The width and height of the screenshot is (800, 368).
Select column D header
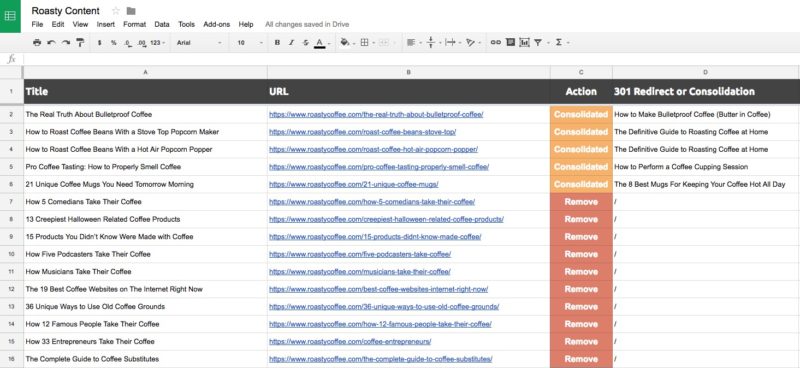706,72
